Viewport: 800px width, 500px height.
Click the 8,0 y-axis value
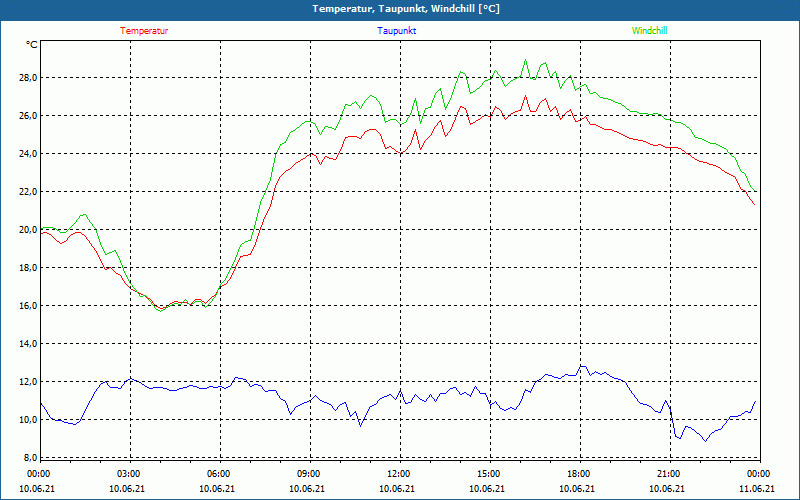(31, 458)
